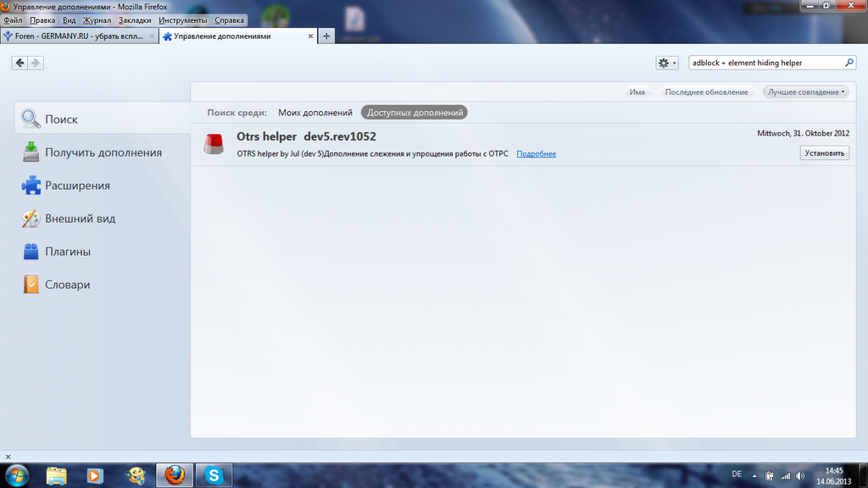Select 'Доступных дополнений' search scope
The width and height of the screenshot is (868, 488).
pos(415,113)
